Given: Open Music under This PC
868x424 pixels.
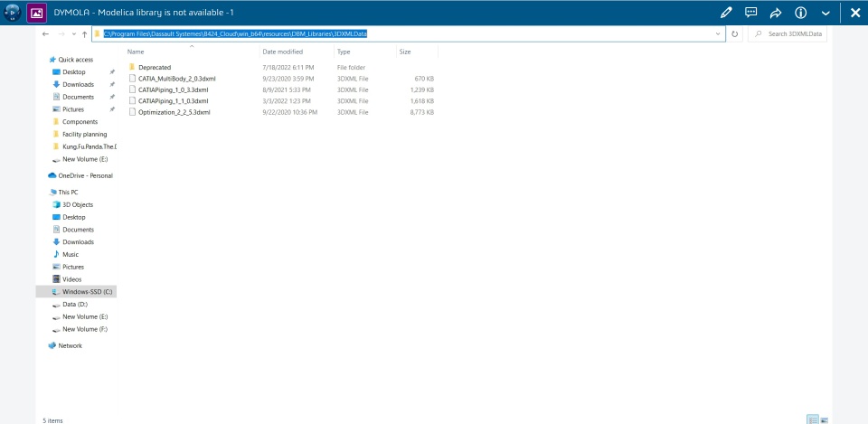Looking at the screenshot, I should click(x=71, y=255).
